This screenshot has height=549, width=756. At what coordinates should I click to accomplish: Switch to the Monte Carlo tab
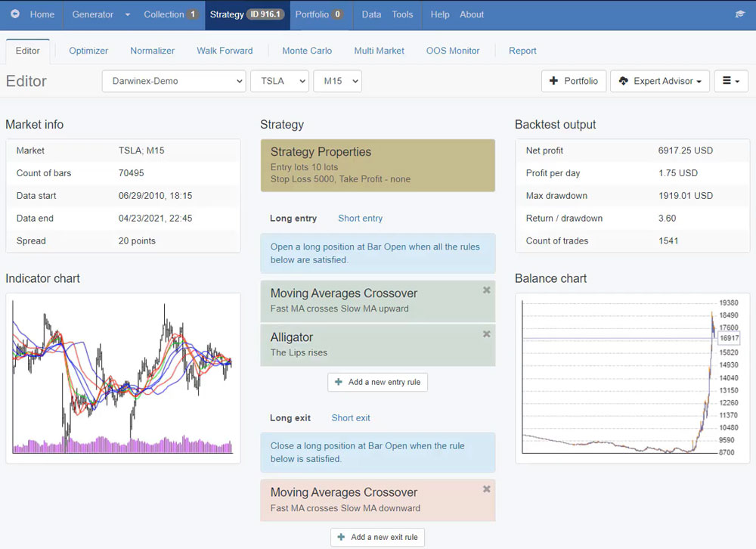click(x=307, y=51)
